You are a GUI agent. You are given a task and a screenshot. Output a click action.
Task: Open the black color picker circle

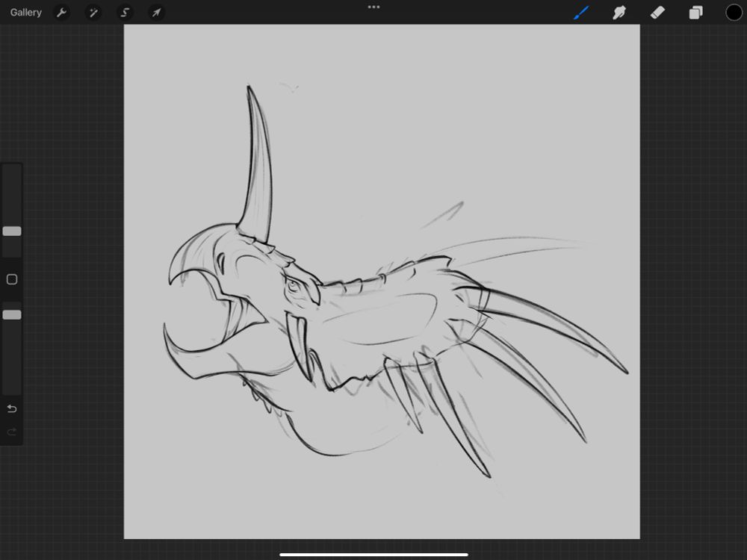point(734,13)
